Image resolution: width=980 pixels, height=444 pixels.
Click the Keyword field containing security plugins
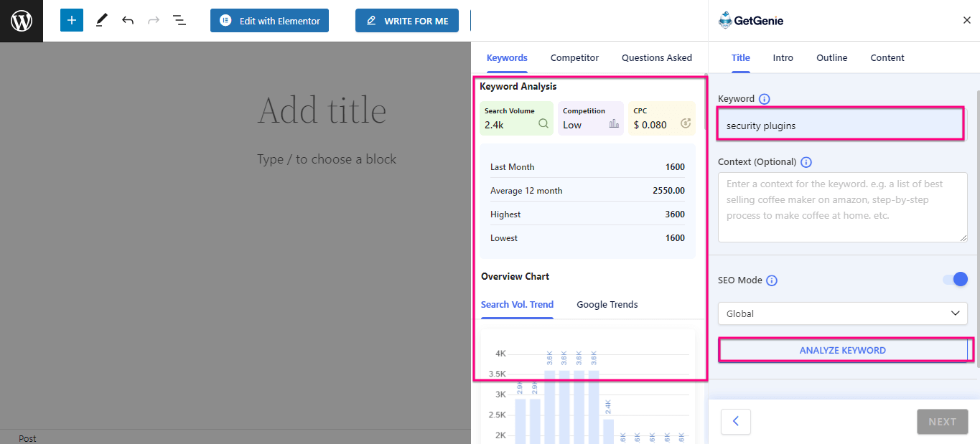pyautogui.click(x=840, y=125)
